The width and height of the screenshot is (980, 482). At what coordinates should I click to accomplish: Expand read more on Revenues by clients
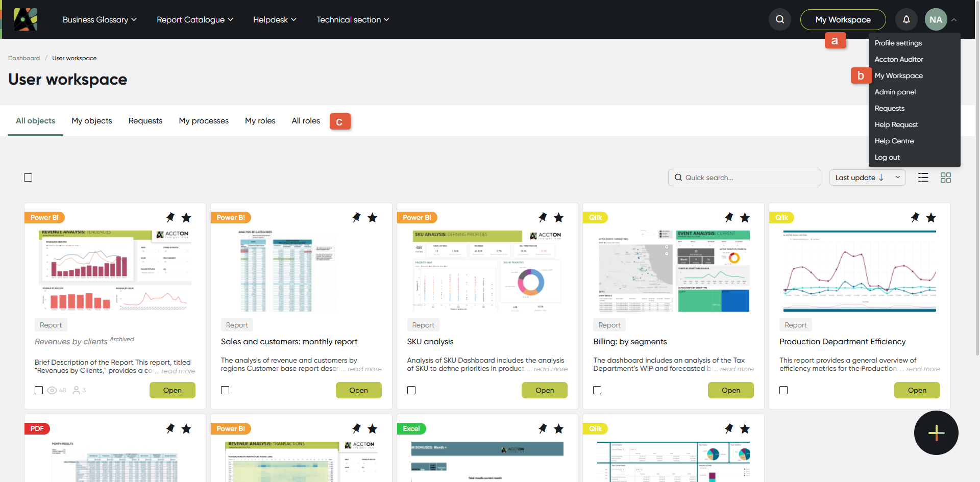[178, 371]
